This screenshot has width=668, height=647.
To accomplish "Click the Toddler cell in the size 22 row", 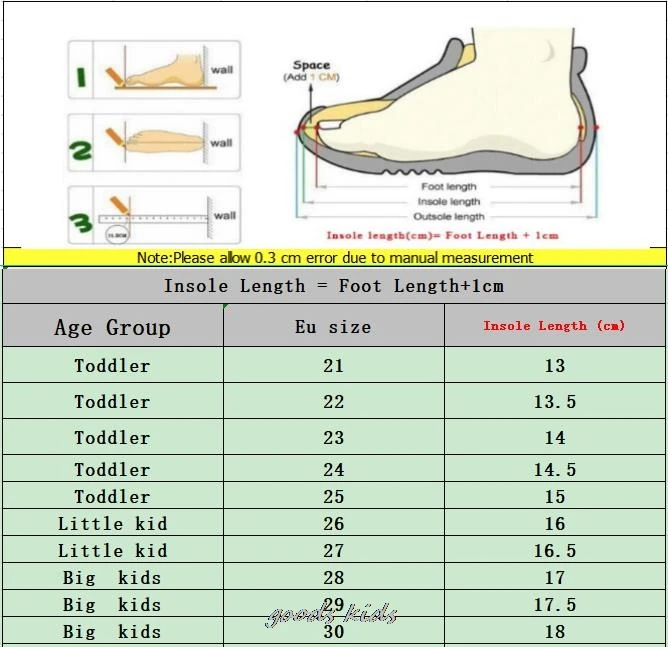I will click(x=113, y=401).
